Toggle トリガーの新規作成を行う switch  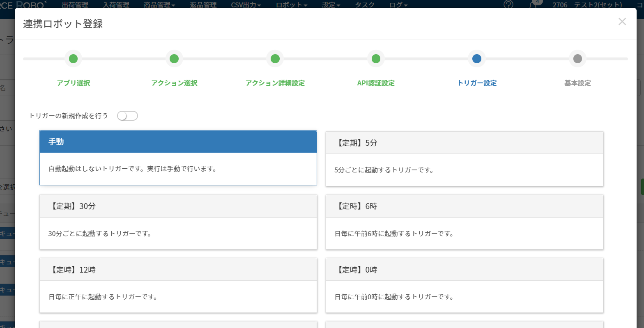[x=127, y=116]
